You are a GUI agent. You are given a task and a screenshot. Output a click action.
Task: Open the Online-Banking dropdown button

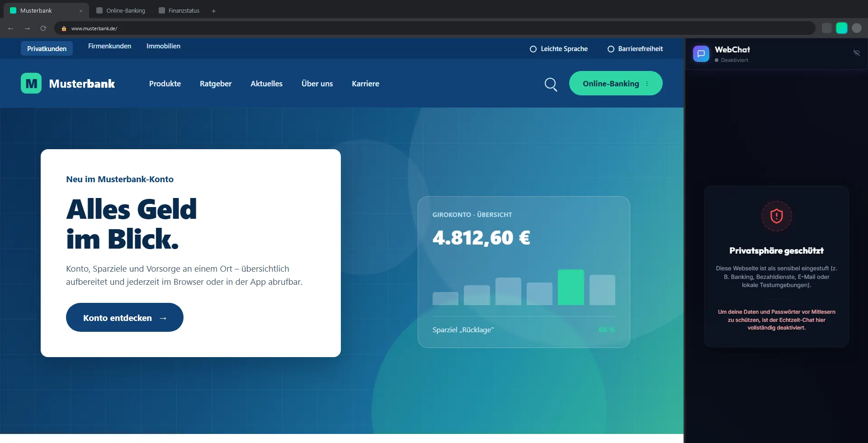[x=616, y=83]
